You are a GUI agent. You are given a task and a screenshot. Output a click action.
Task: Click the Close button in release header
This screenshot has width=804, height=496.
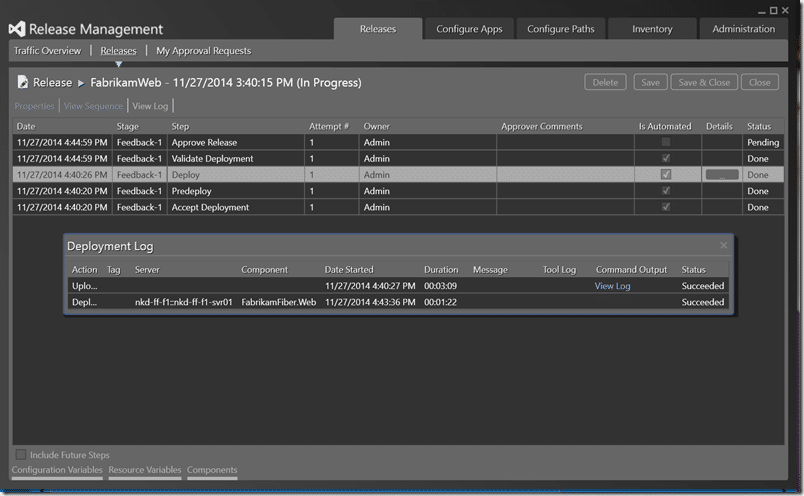[759, 82]
